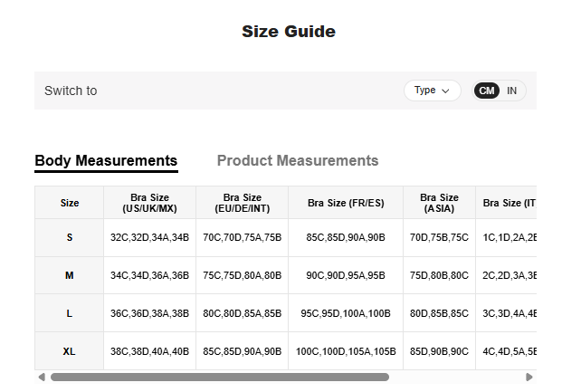The image size is (562, 392).
Task: Click the left scroll arrow of table scrollbar
Action: coord(41,377)
